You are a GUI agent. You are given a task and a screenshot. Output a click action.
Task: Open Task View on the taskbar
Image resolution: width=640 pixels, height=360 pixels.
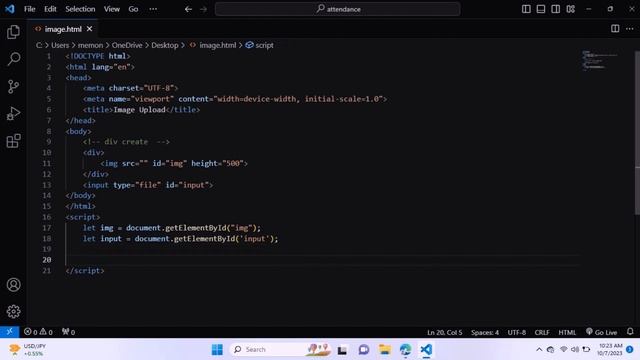(342, 349)
